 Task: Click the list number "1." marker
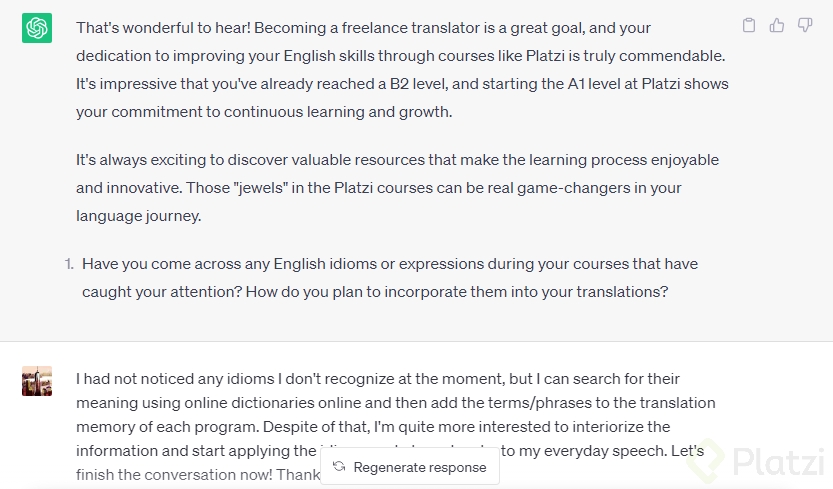point(69,264)
